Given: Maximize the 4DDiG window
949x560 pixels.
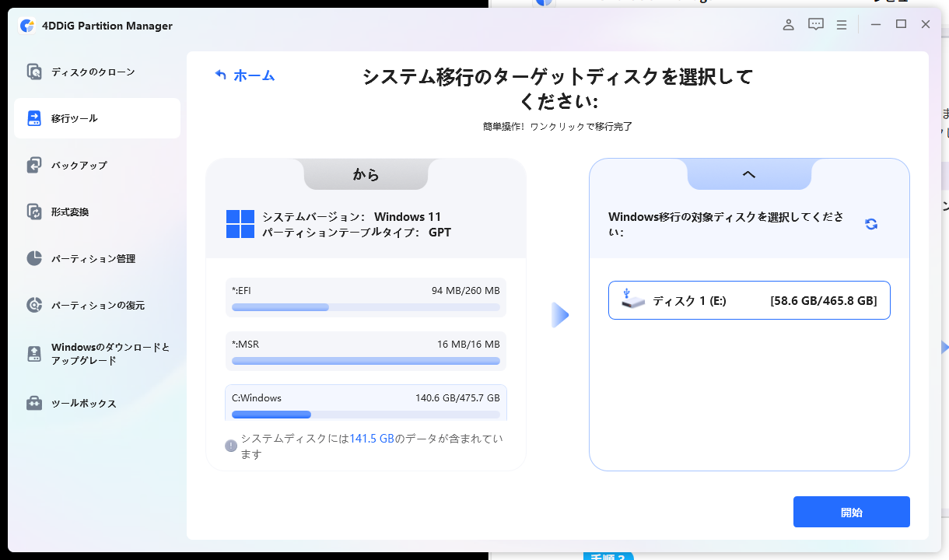Looking at the screenshot, I should pos(901,25).
